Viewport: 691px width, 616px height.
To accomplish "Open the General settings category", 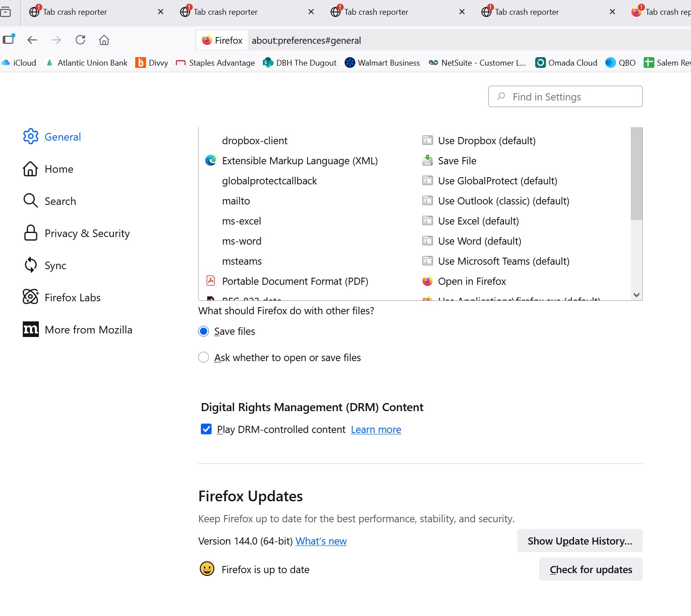I will (x=62, y=137).
